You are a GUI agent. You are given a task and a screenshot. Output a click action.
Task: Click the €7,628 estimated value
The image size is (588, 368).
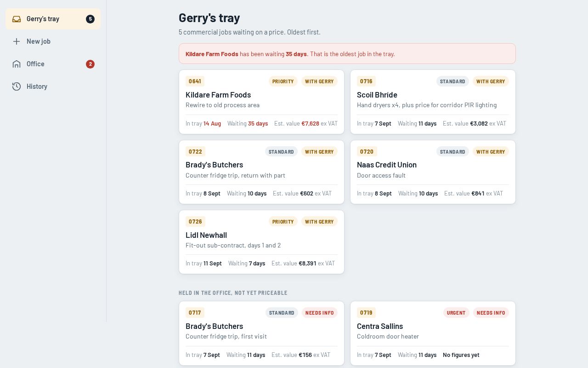point(310,124)
